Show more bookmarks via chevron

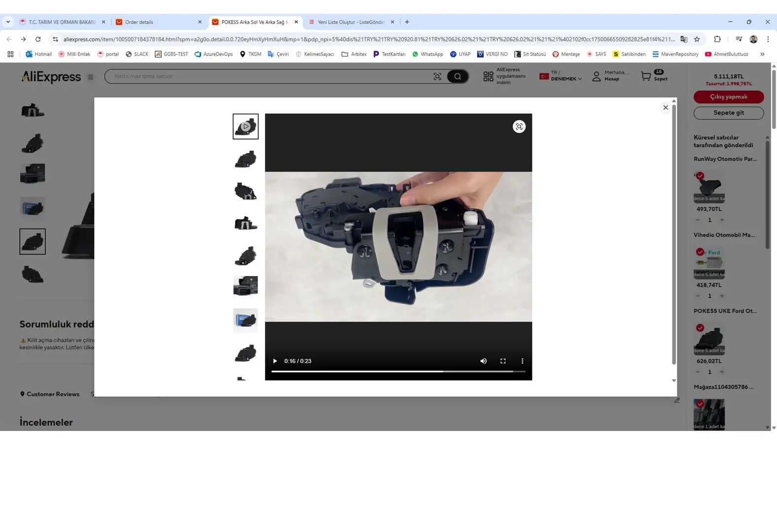point(762,54)
